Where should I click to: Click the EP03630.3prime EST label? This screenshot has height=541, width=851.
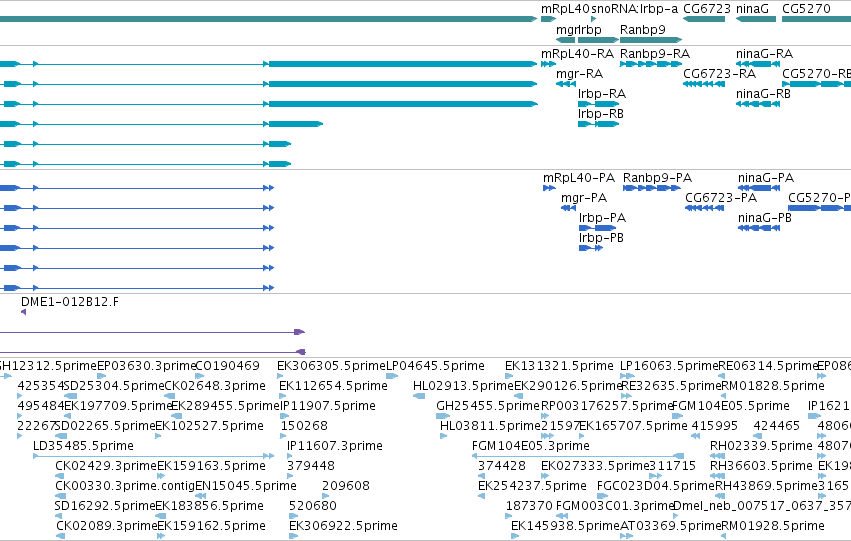(145, 366)
